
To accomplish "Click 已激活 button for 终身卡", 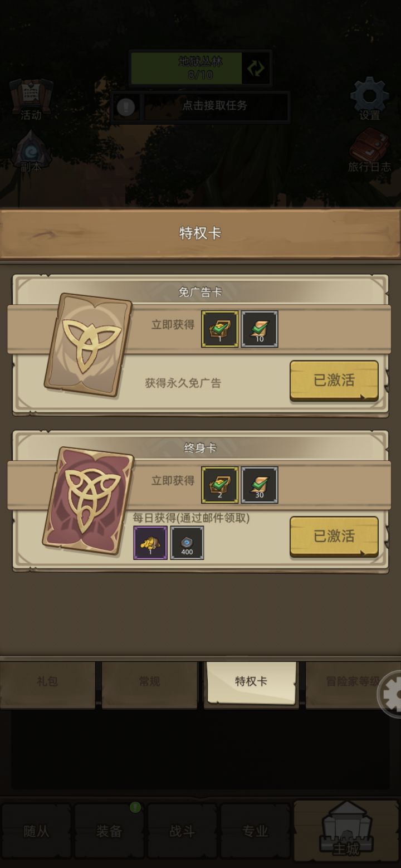I will [x=334, y=537].
